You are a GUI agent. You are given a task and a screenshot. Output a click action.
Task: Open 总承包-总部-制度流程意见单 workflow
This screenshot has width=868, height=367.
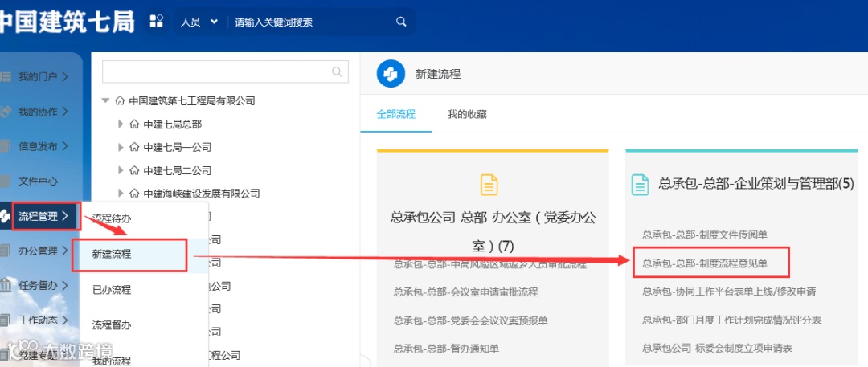(x=705, y=263)
